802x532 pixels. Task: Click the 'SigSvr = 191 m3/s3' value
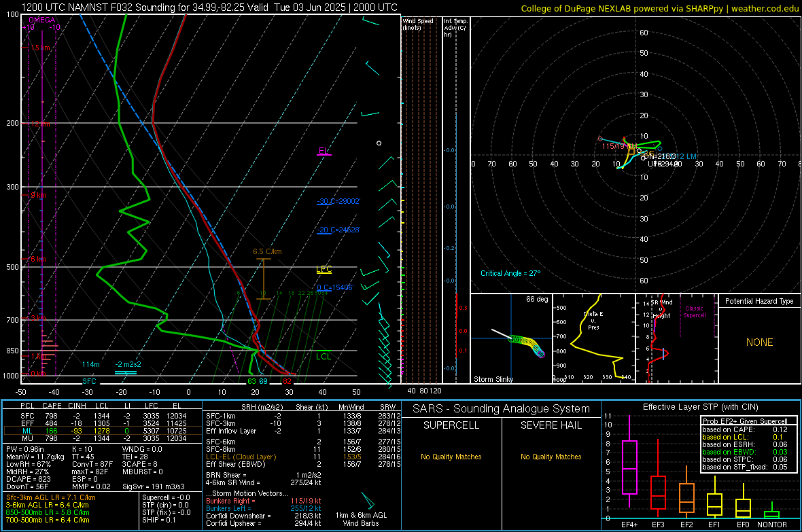pyautogui.click(x=153, y=486)
